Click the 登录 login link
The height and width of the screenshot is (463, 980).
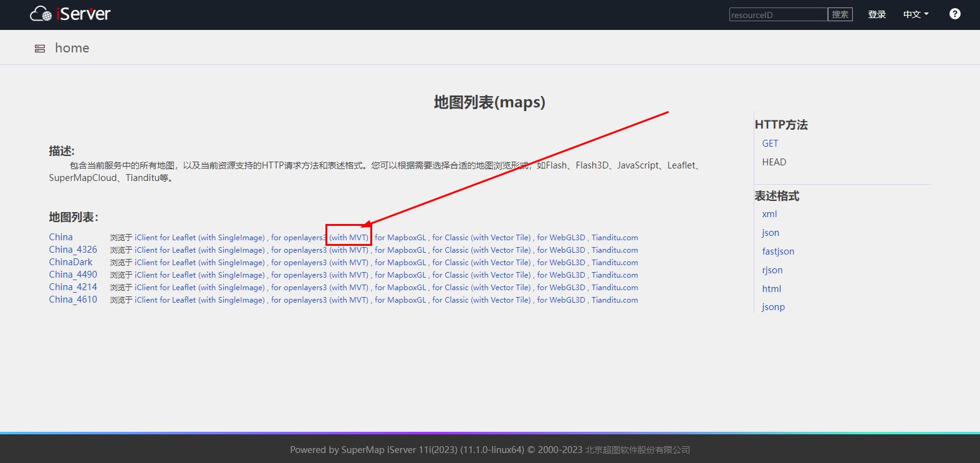(x=877, y=14)
